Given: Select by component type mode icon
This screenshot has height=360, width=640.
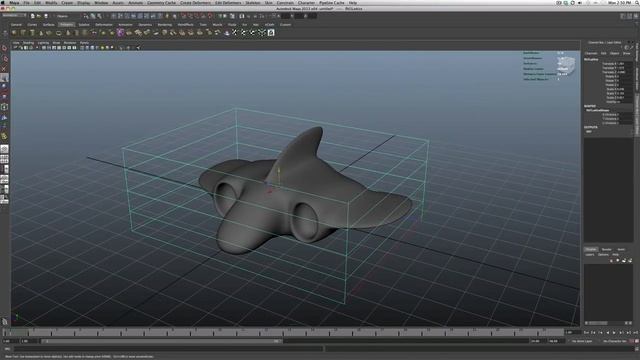Looking at the screenshot, I should (99, 16).
